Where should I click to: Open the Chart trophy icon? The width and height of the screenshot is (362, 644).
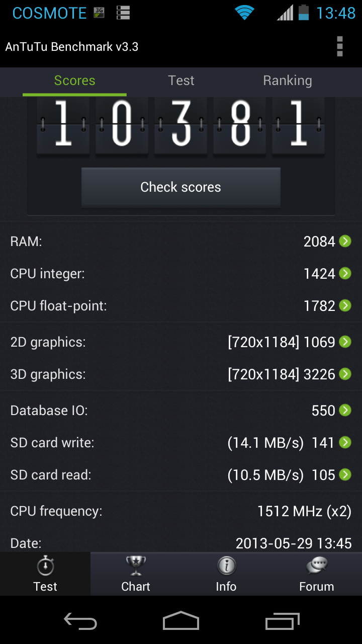[x=136, y=567]
